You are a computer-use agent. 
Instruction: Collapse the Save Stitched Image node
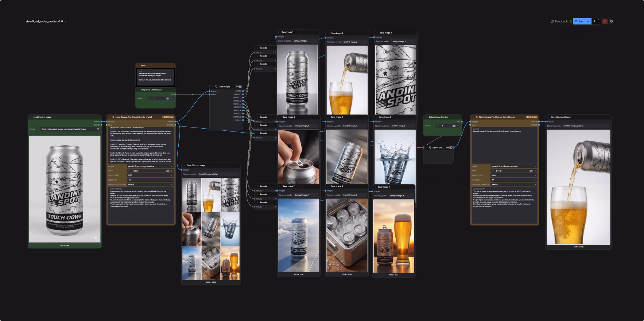pos(185,165)
